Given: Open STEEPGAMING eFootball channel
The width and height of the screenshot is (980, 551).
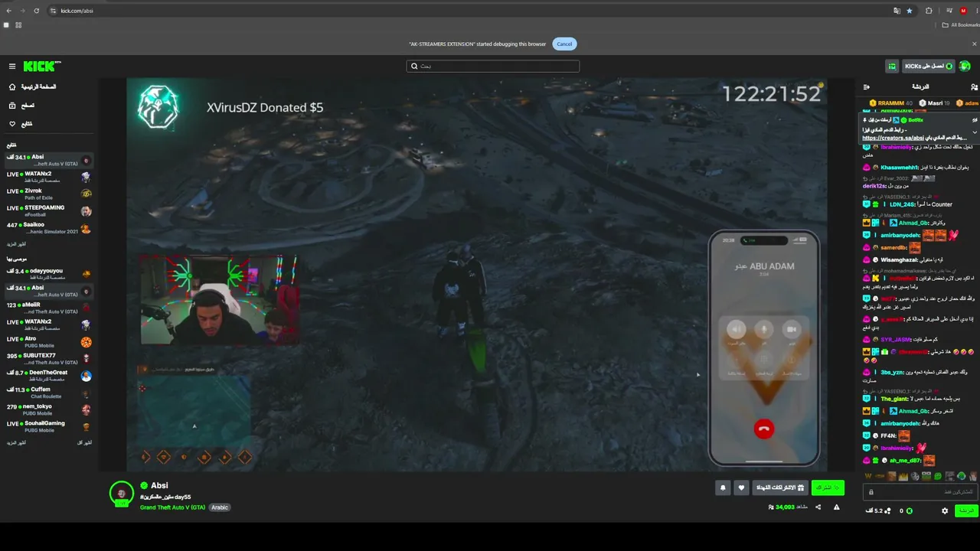Looking at the screenshot, I should 49,210.
